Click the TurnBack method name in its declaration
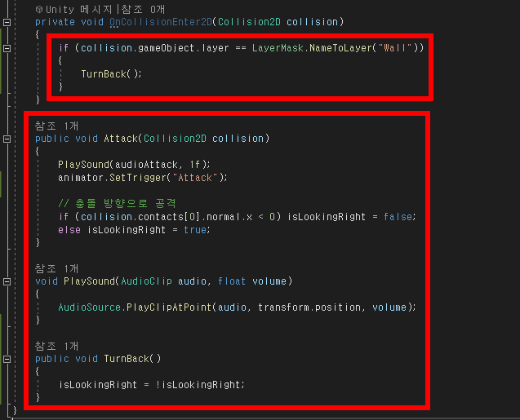The height and width of the screenshot is (420, 520). (127, 359)
